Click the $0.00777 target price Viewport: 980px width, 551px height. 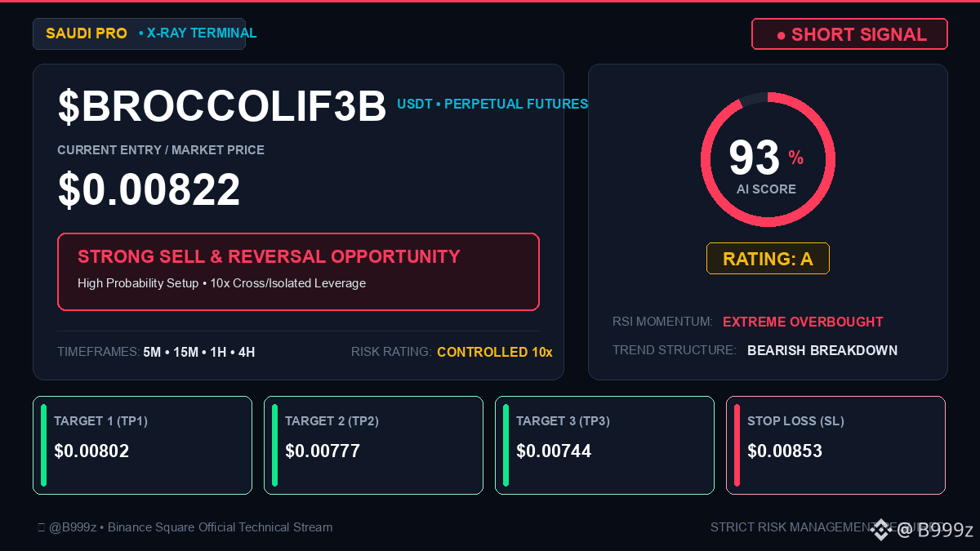click(x=323, y=451)
